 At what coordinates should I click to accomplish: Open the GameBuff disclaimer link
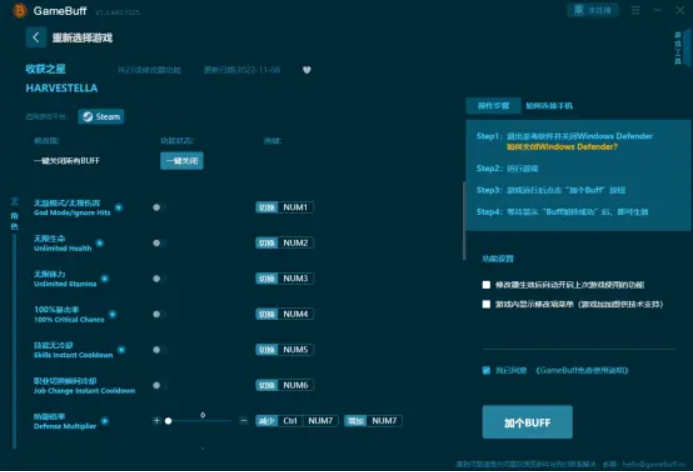click(x=582, y=370)
